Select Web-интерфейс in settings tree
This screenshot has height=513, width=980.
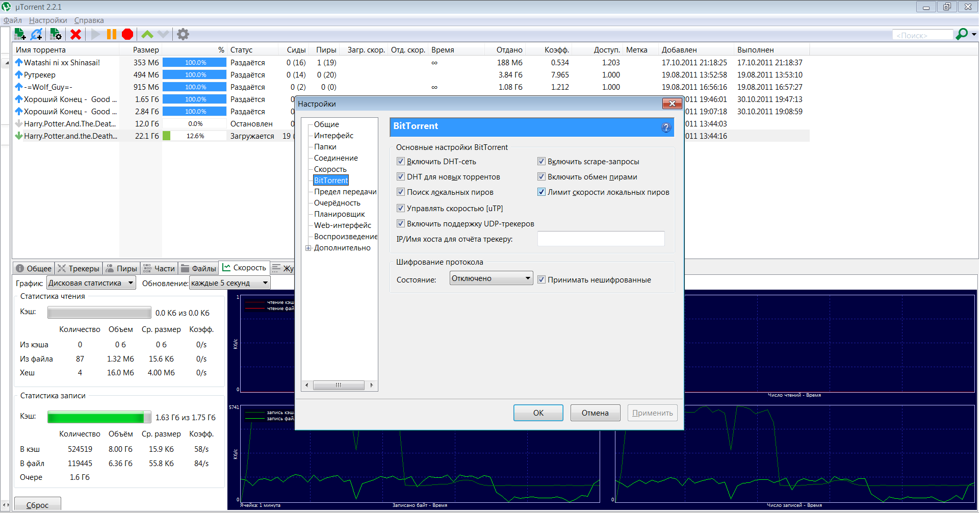342,225
